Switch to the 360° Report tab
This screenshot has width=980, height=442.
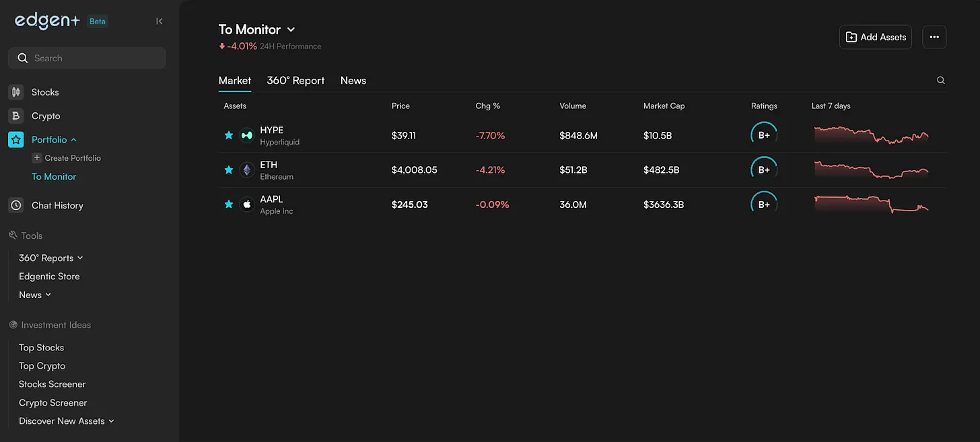click(295, 81)
